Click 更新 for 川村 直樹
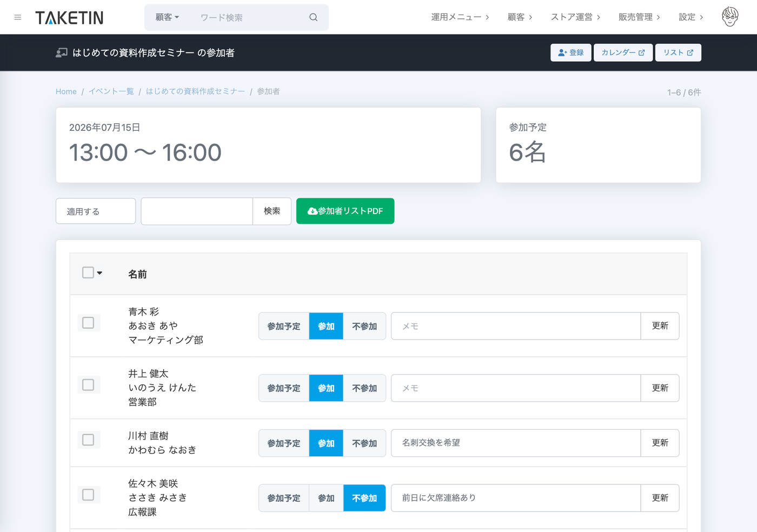757x532 pixels. click(x=660, y=443)
